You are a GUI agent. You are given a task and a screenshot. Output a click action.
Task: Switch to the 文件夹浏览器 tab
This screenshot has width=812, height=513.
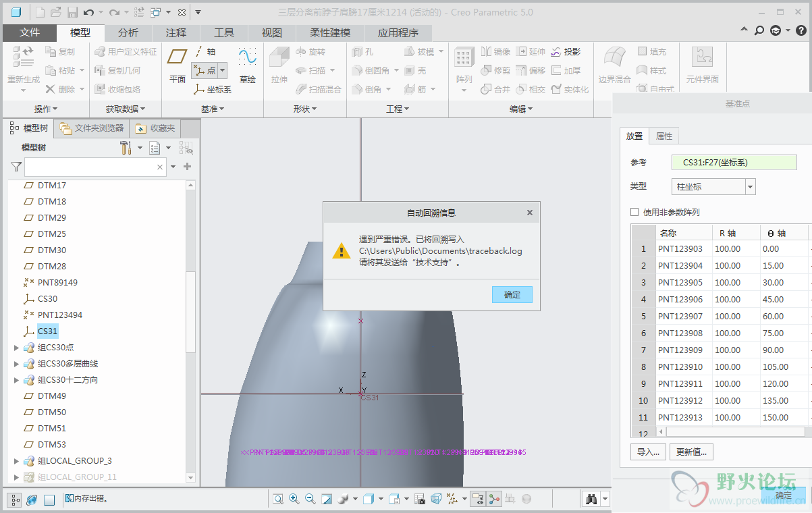coord(92,128)
